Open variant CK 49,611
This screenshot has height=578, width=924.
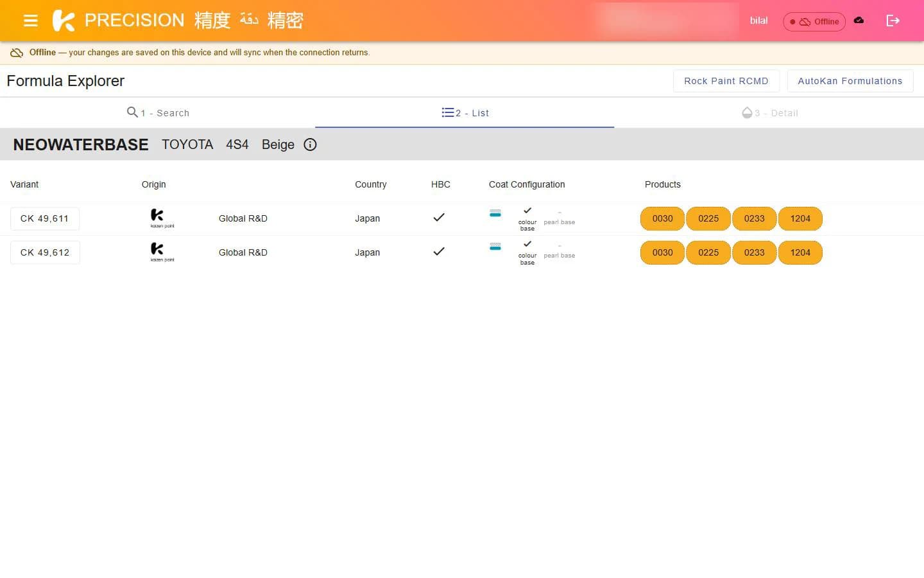[45, 218]
